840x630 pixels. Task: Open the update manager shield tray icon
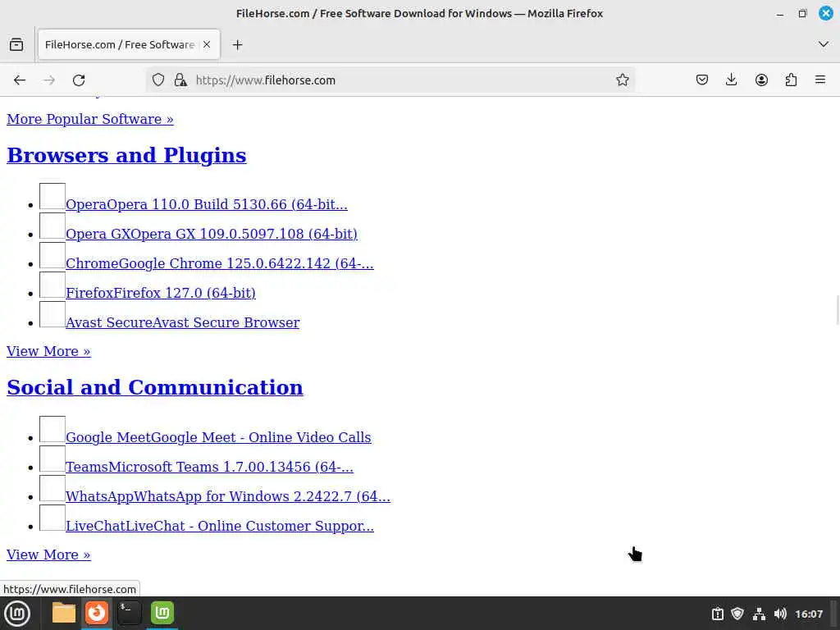point(737,614)
